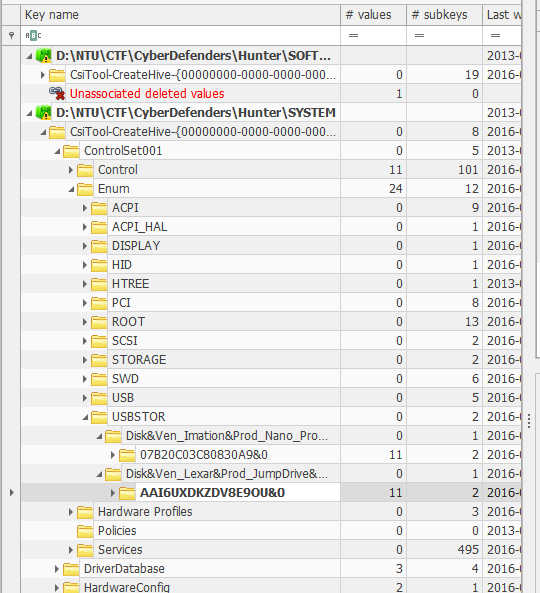Click the 19 subkeys cell for SOFTWARE CsiTool
This screenshot has height=593, width=540.
[444, 75]
